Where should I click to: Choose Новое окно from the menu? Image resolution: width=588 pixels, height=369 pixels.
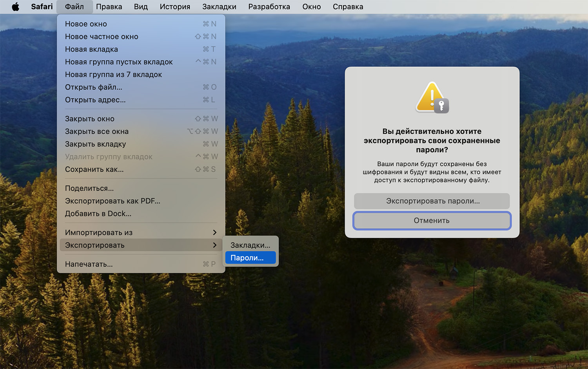click(x=141, y=24)
